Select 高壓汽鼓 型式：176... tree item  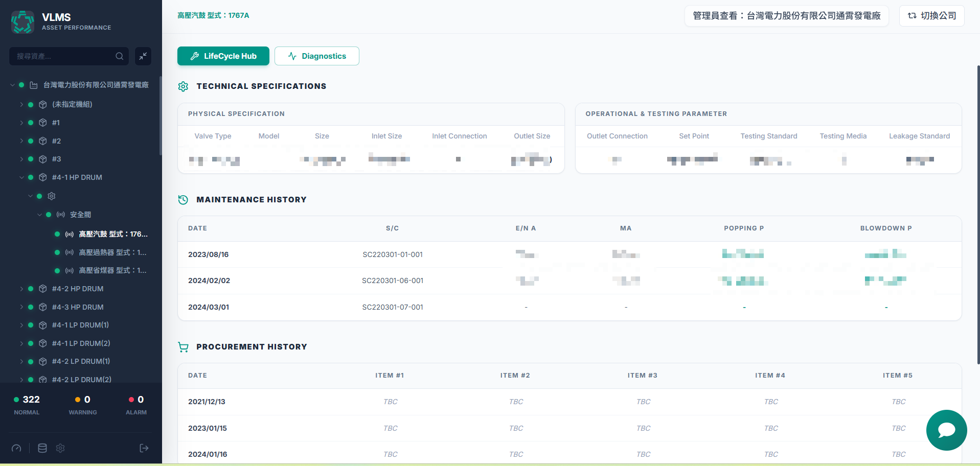113,234
